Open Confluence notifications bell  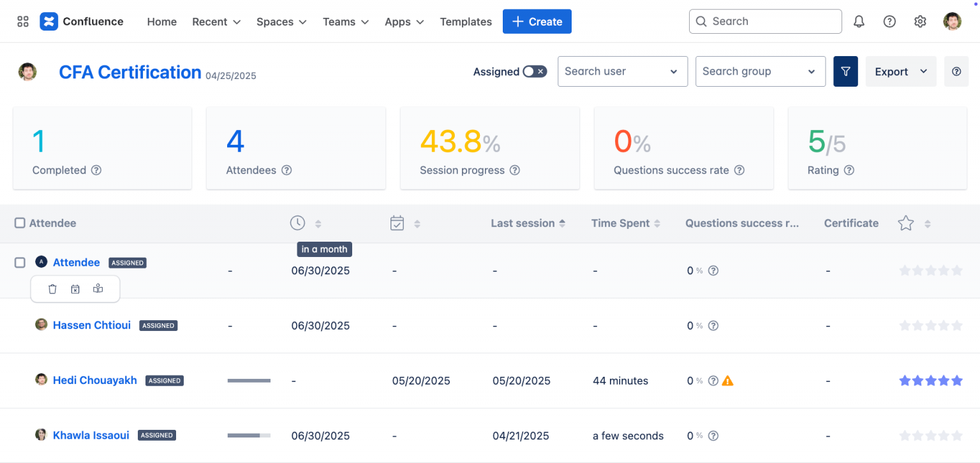859,21
